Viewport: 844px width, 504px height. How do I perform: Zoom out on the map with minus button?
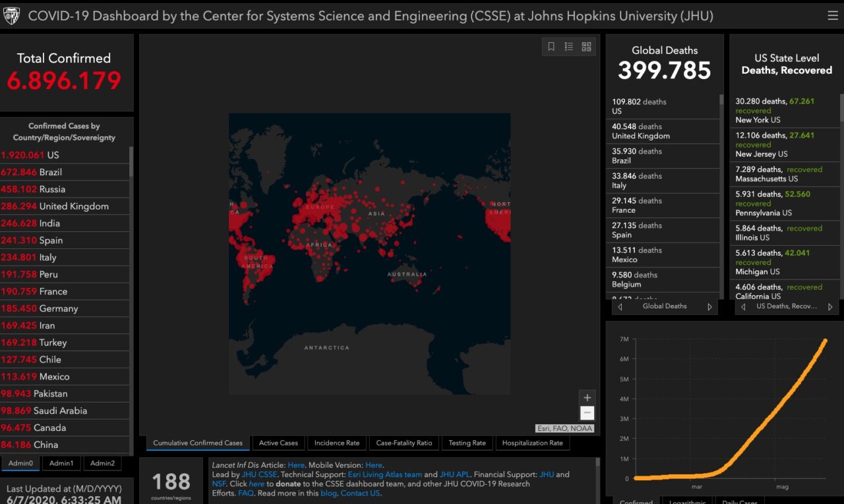click(588, 413)
